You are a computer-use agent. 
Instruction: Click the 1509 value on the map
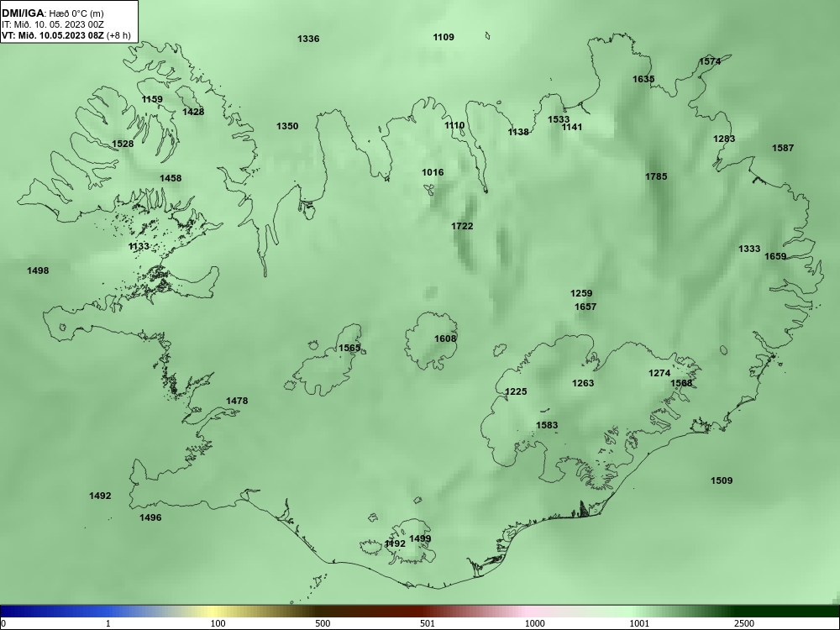point(722,480)
